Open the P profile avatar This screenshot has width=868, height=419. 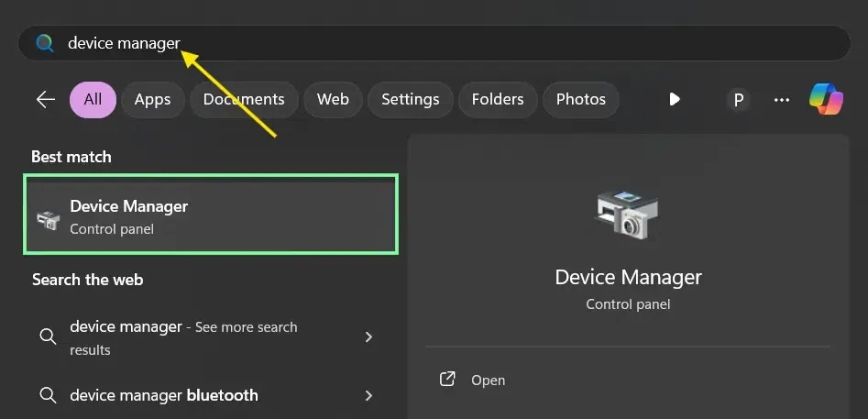[x=738, y=99]
